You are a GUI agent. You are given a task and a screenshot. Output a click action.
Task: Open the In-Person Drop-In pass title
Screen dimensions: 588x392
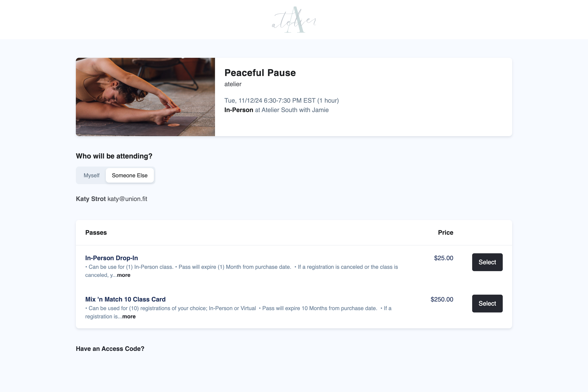(112, 258)
